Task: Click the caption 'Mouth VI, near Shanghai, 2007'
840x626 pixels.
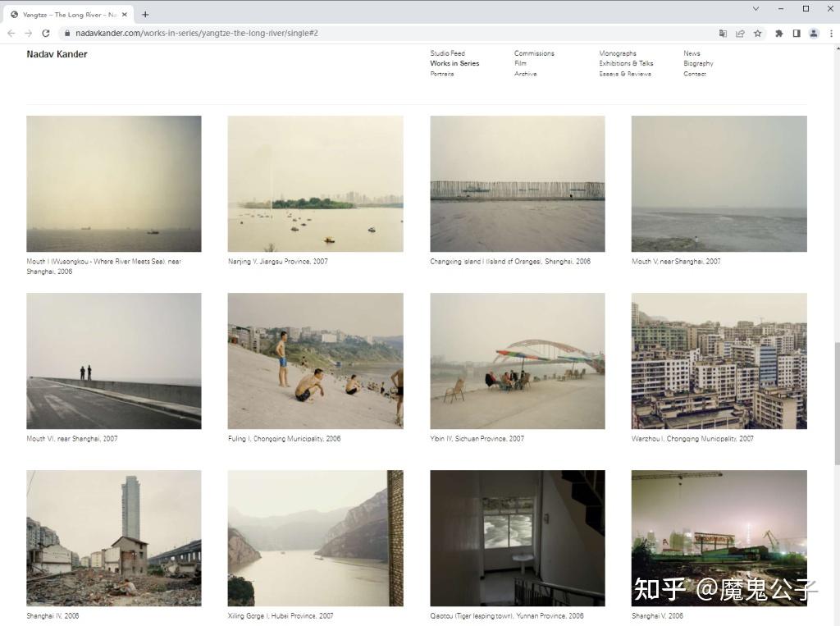Action: point(72,438)
